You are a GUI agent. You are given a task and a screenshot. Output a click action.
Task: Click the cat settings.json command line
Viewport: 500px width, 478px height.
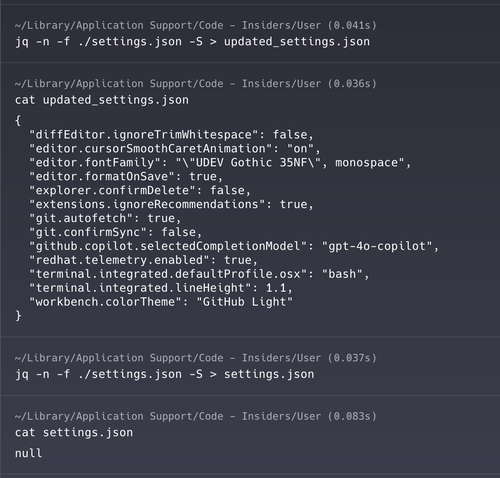74,433
